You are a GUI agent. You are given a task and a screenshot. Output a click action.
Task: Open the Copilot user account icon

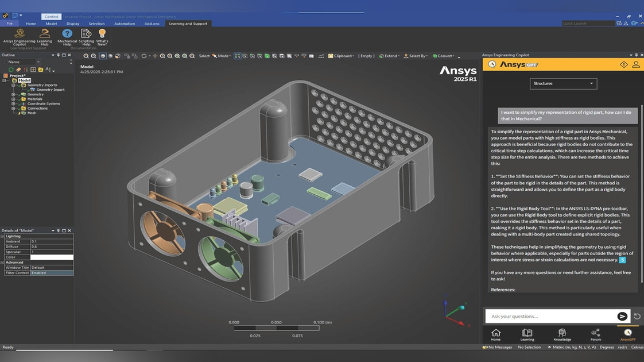click(636, 64)
